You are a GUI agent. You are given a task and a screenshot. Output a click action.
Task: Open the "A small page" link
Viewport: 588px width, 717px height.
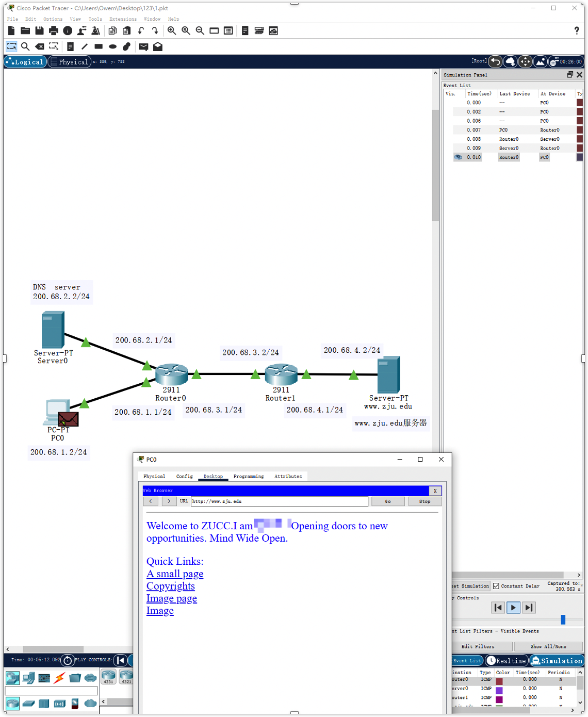175,574
